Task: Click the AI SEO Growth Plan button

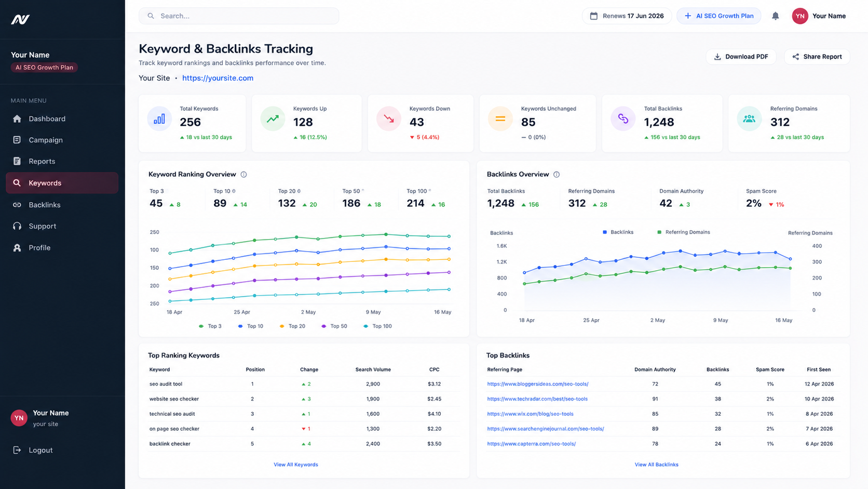Action: (x=718, y=16)
